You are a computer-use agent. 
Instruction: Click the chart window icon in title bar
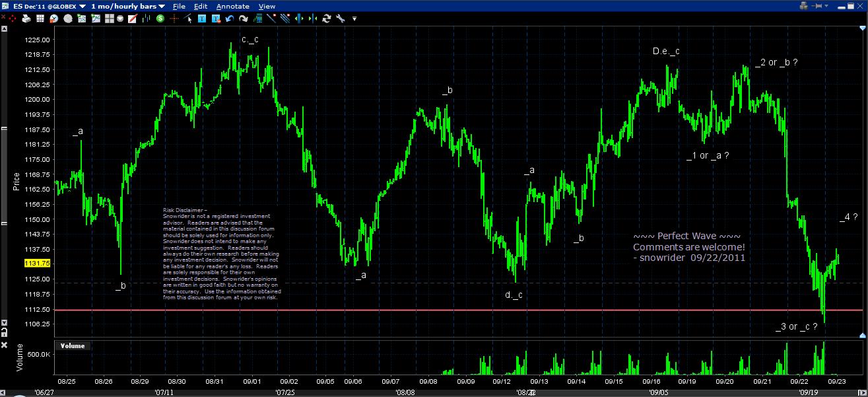click(6, 6)
